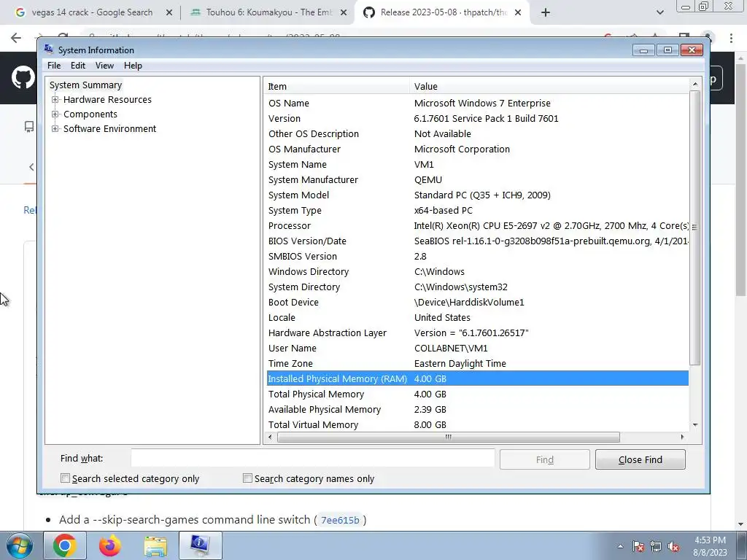Screen dimensions: 747x560
Task: Check Search selected category only
Action: [65, 478]
